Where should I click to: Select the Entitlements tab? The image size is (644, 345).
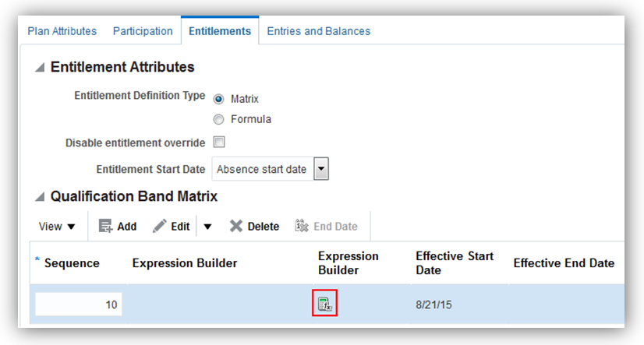point(219,31)
